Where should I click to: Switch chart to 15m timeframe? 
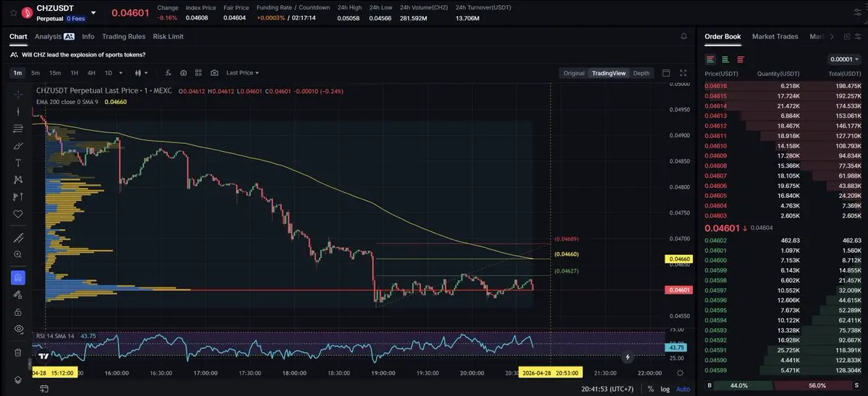pos(55,73)
